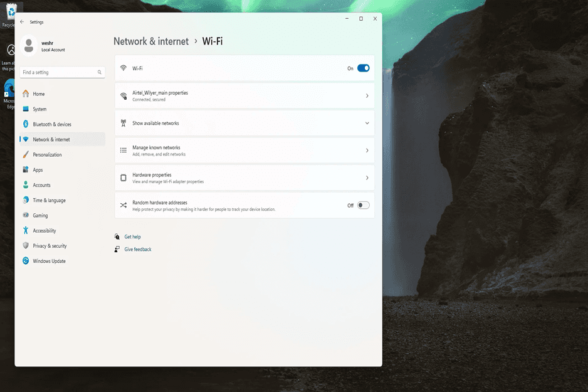Click the Find a setting search box

(62, 72)
